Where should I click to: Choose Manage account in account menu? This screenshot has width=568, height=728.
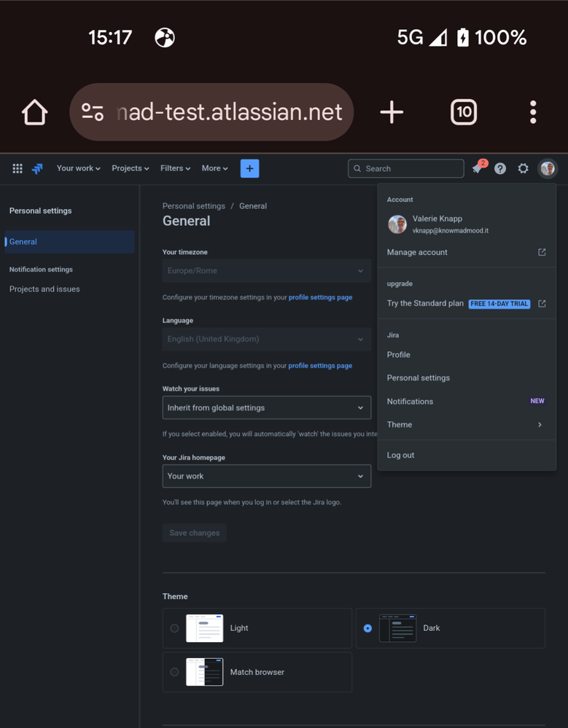click(467, 252)
